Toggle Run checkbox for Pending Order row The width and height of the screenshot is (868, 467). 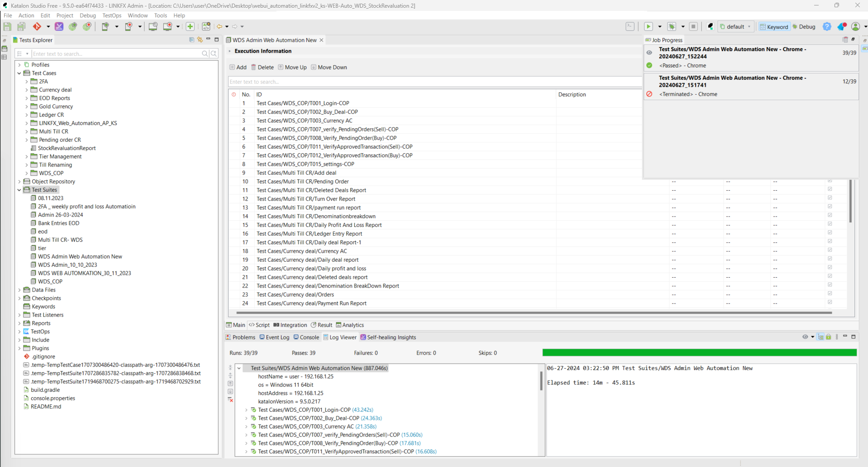click(x=830, y=180)
